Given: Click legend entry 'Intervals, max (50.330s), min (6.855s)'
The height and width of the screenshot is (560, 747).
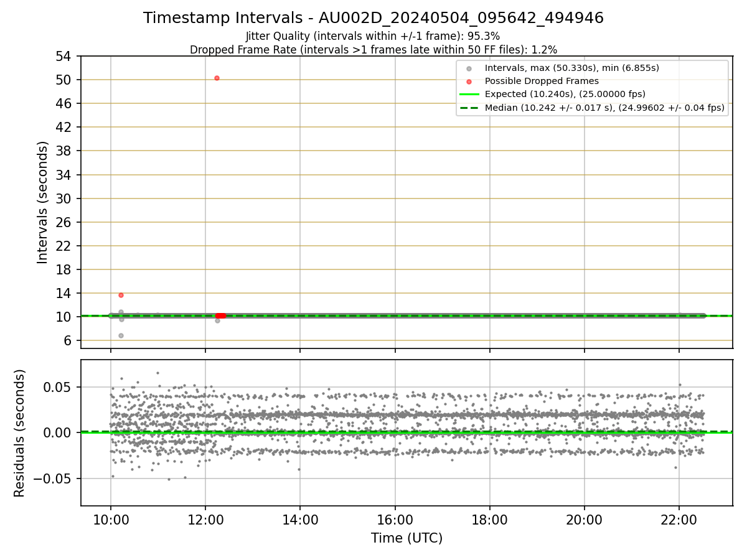Looking at the screenshot, I should coord(572,68).
